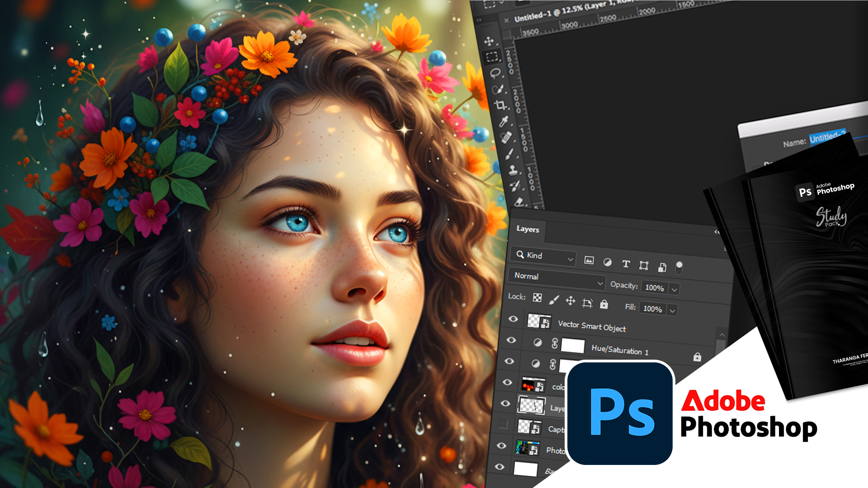Screen dimensions: 868x488
Task: Click prevent artboard auto-nesting lock icon
Action: pyautogui.click(x=587, y=303)
